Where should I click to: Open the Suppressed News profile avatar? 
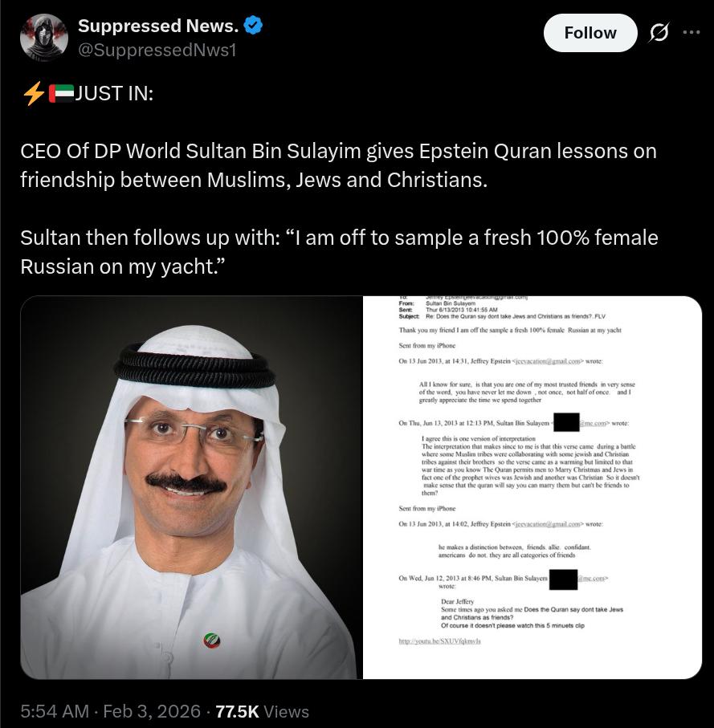(x=44, y=37)
